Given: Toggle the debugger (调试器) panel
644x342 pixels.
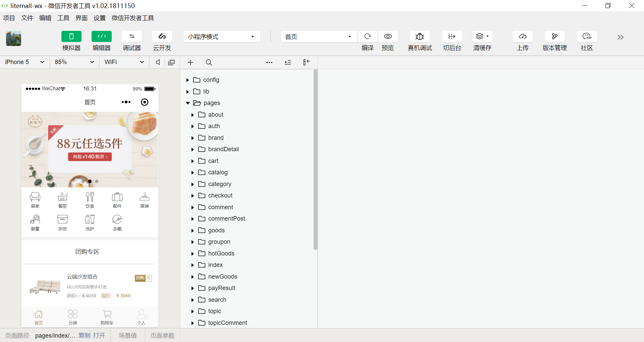Looking at the screenshot, I should (x=132, y=37).
